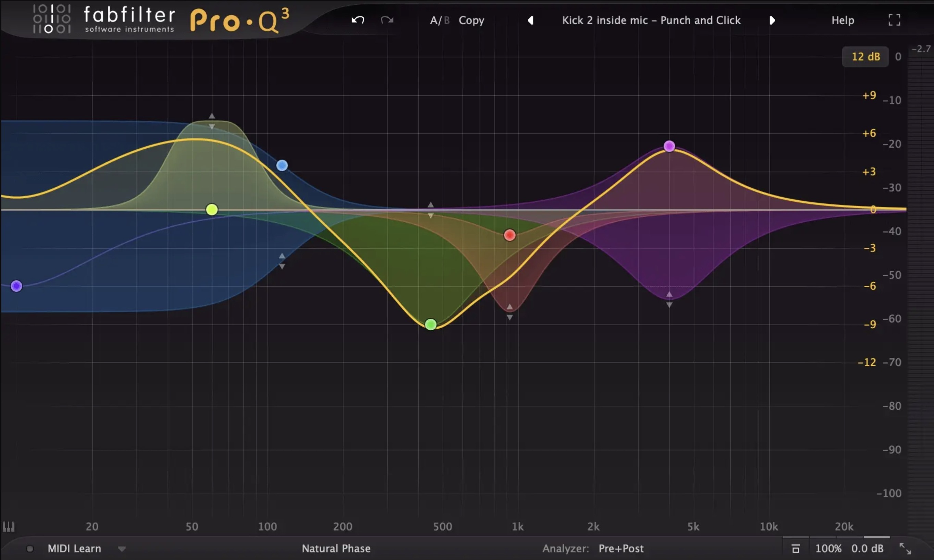Click the previous preset arrow
934x560 pixels.
(x=531, y=20)
